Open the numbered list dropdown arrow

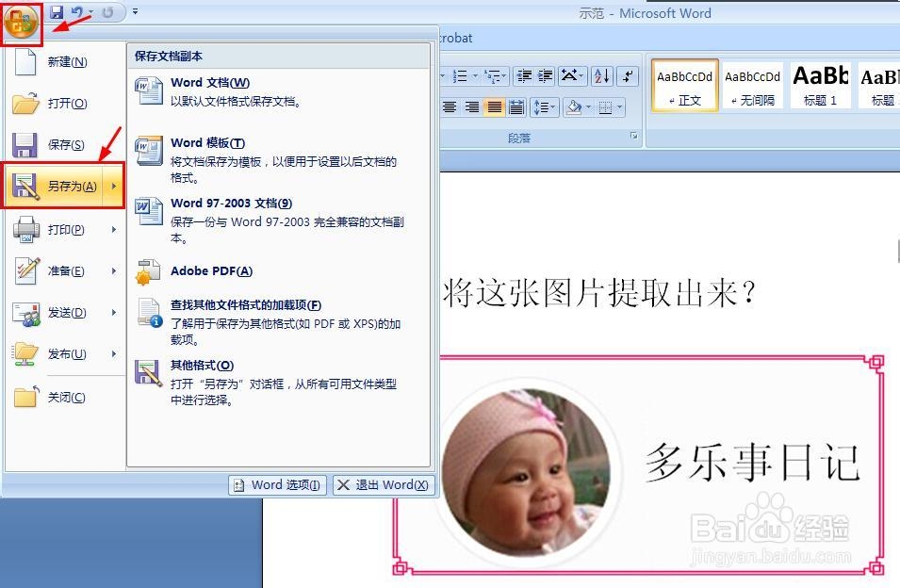point(475,76)
